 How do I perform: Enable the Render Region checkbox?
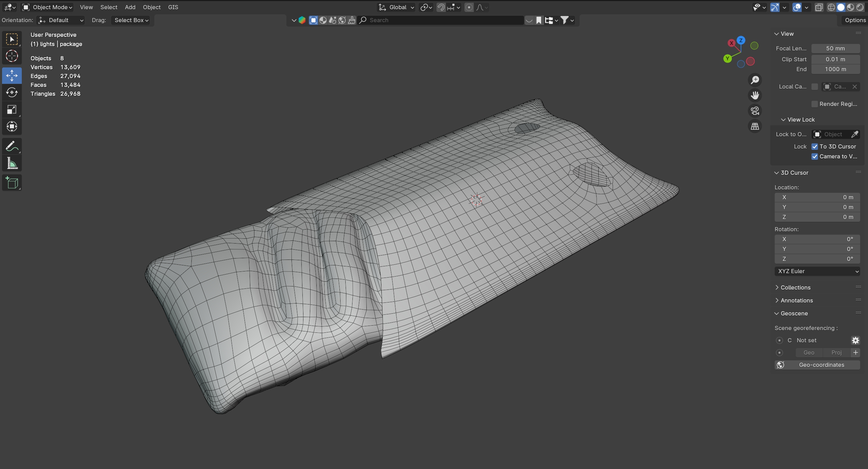coord(815,104)
